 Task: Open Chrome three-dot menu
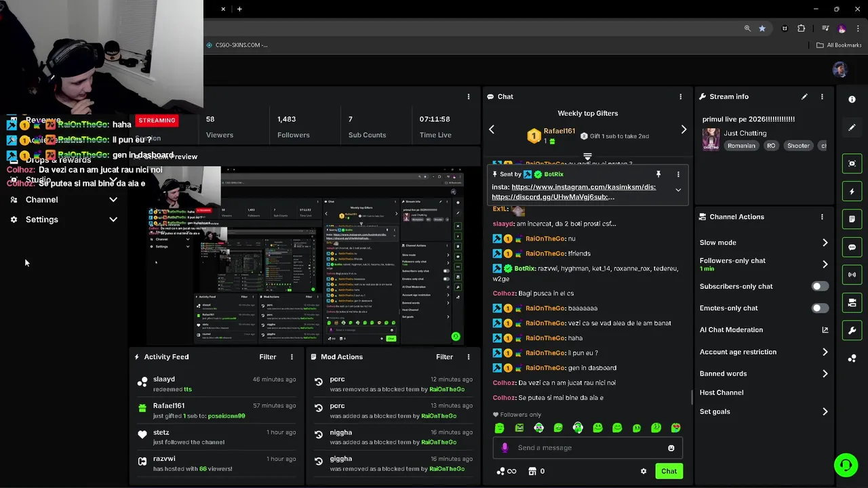[x=856, y=28]
